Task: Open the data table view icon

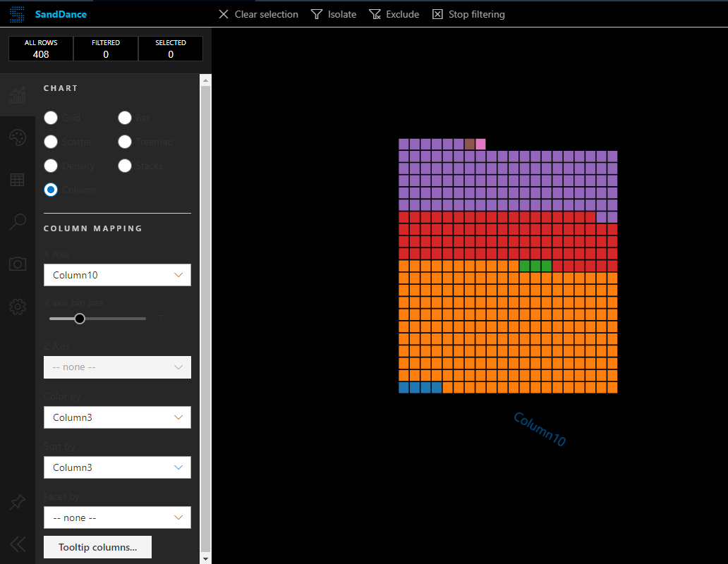Action: (x=18, y=180)
